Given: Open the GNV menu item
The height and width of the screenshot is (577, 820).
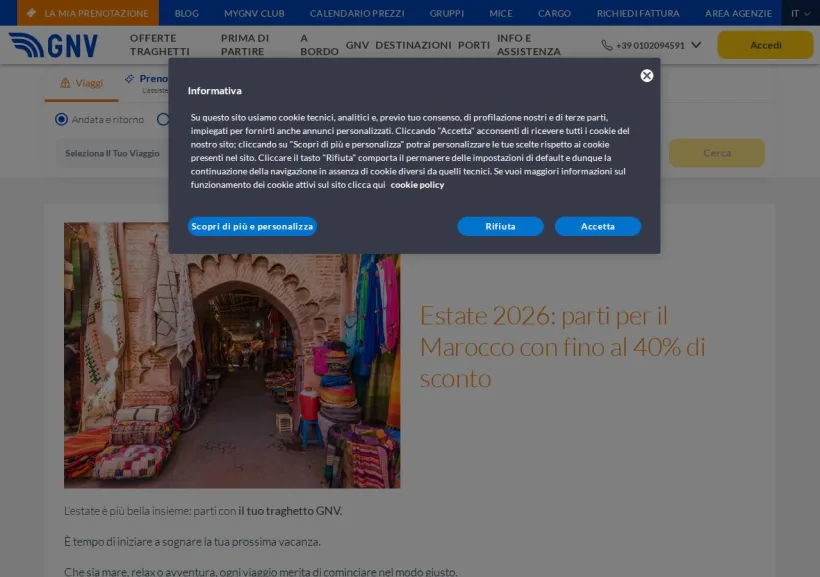Looking at the screenshot, I should (357, 45).
